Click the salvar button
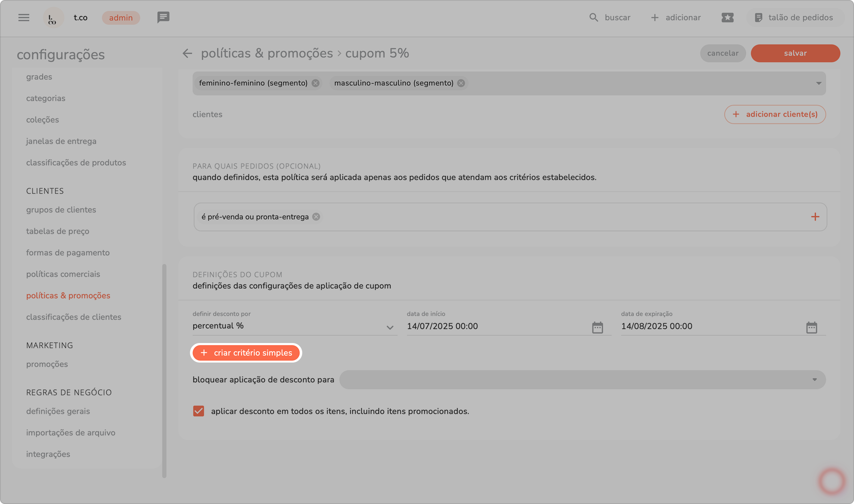 click(795, 53)
